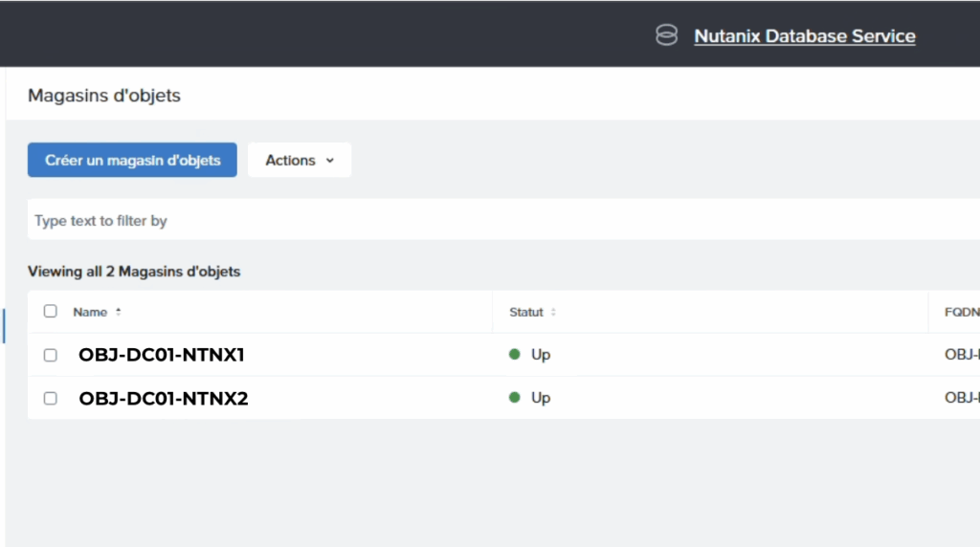Click green status dot of OBJ-DC01-NTNX1
The height and width of the screenshot is (547, 980).
(514, 354)
